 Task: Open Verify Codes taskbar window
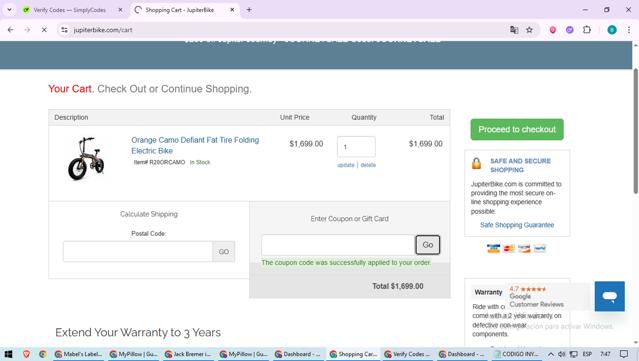[x=408, y=354]
